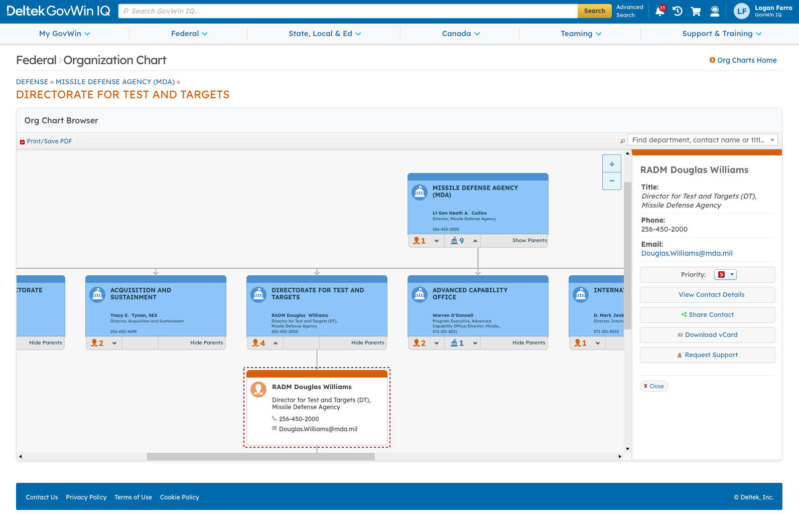Open the notifications bell icon

tap(660, 11)
